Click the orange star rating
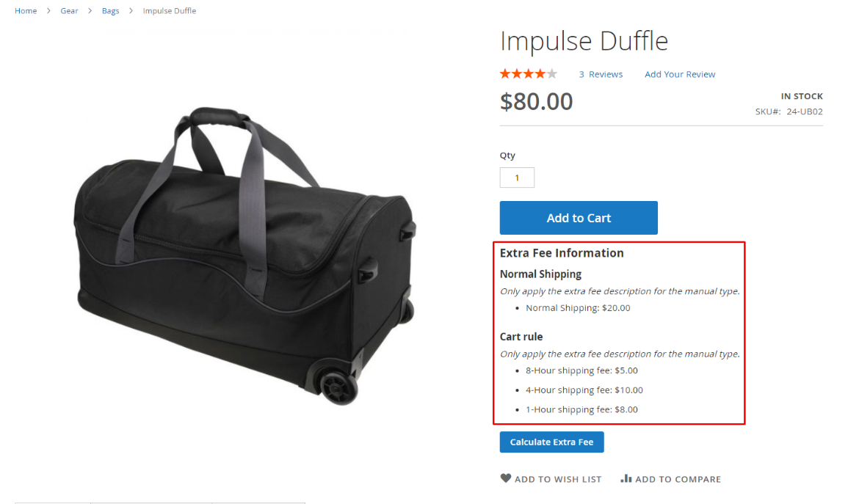This screenshot has height=504, width=848. (528, 74)
